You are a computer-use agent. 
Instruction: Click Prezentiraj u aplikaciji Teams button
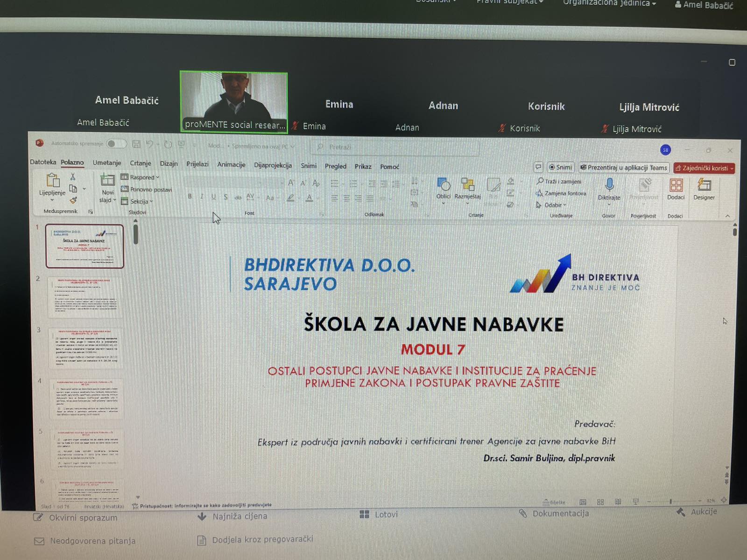point(624,168)
